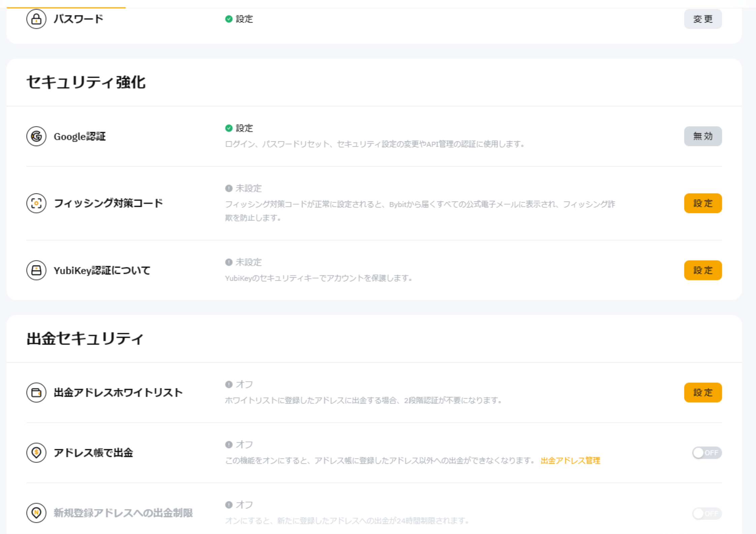Click the アドレス帳で出金 pin icon
The image size is (756, 534).
click(x=36, y=453)
